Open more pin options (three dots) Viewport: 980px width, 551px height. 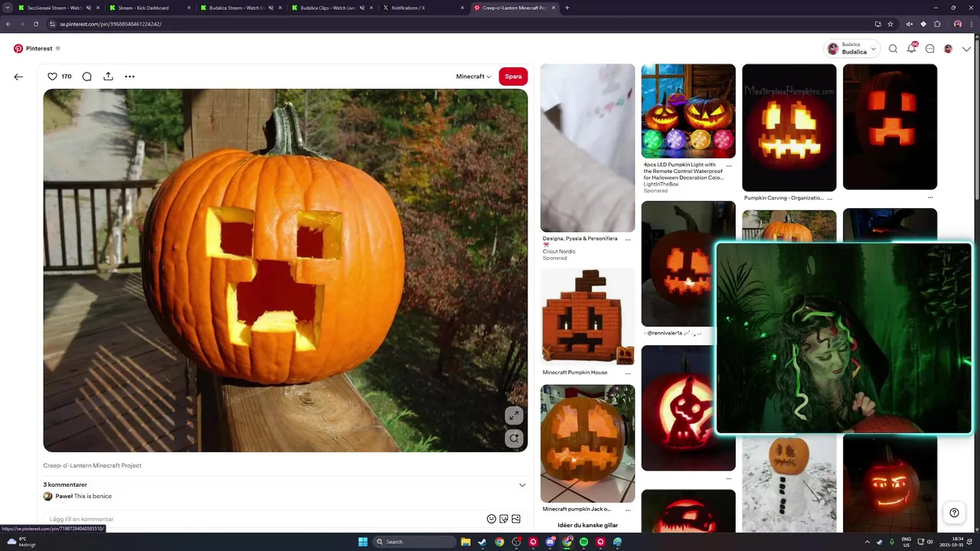click(x=129, y=77)
